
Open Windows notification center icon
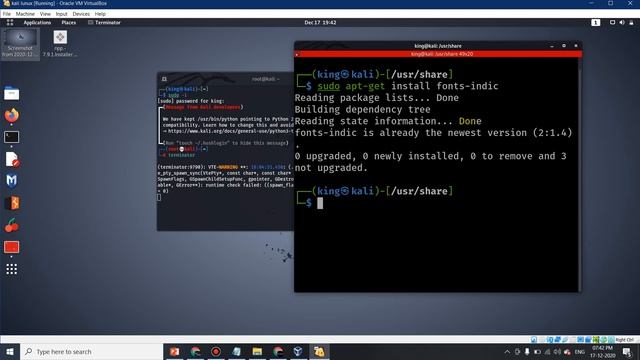click(x=627, y=352)
